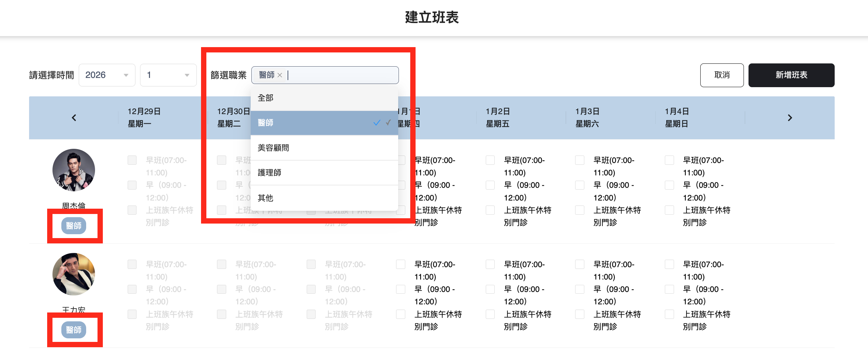This screenshot has height=355, width=868.
Task: Remove the 醫師 filter tag
Action: 280,75
